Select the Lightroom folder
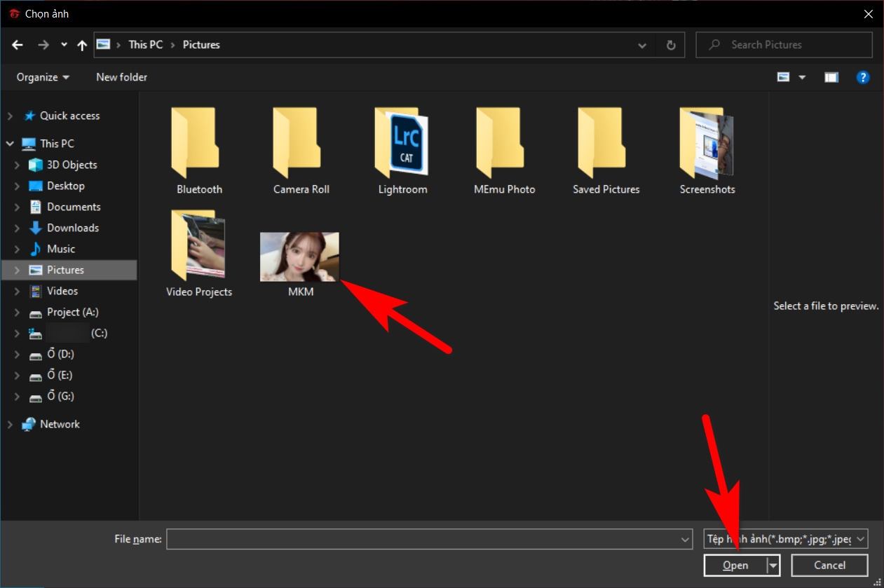 coord(402,151)
